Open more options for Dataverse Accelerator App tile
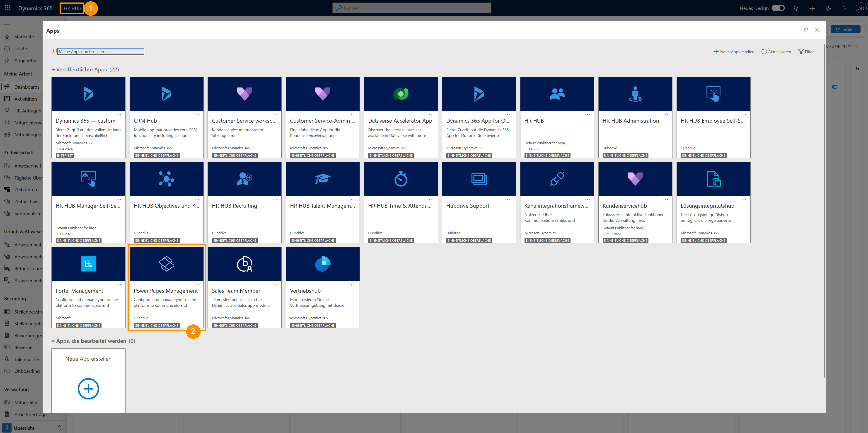The image size is (868, 433). tap(431, 114)
